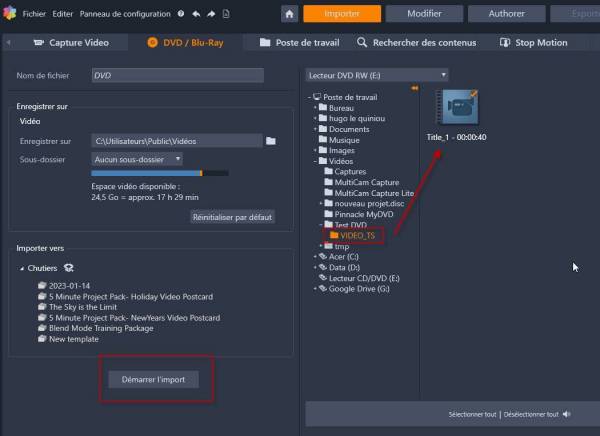
Task: Click the Home icon button
Action: [x=290, y=14]
